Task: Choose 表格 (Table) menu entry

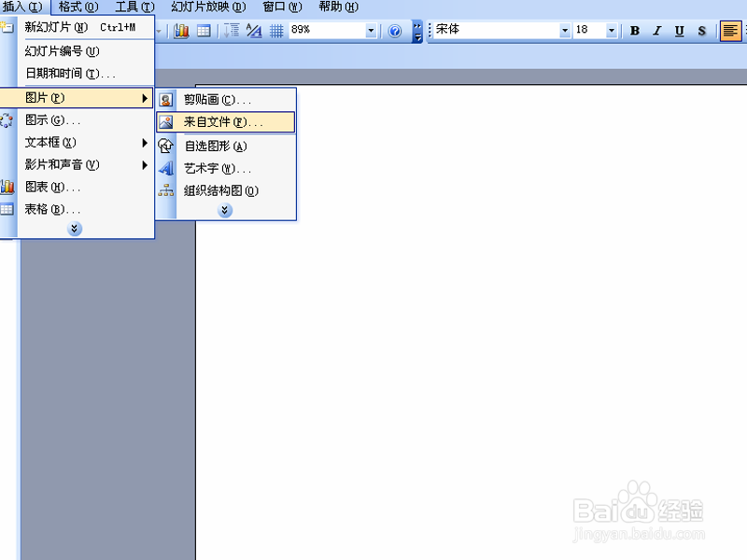Action: (78, 209)
